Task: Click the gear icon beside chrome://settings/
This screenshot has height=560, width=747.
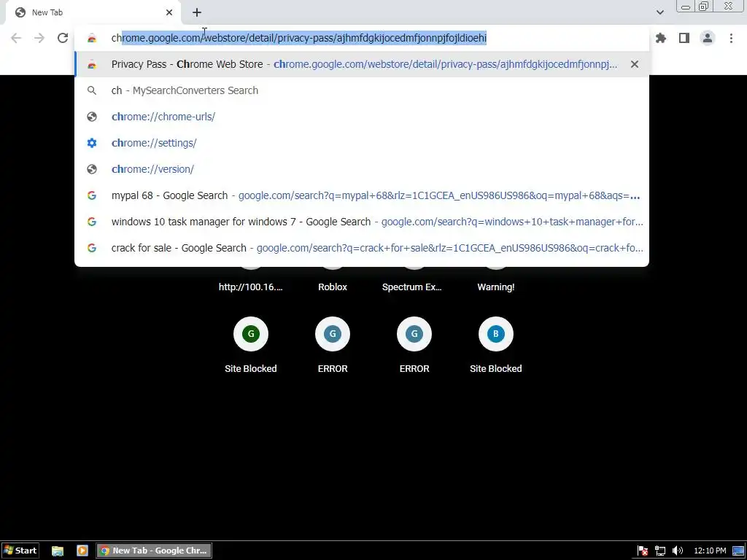Action: tap(92, 143)
